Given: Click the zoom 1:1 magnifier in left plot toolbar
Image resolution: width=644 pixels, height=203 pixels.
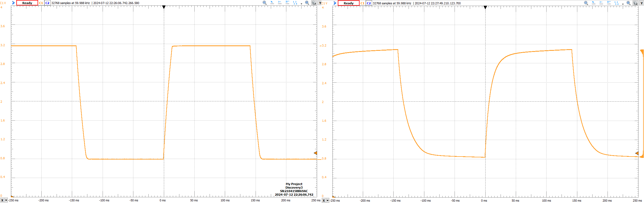Looking at the screenshot, I should click(x=264, y=3).
